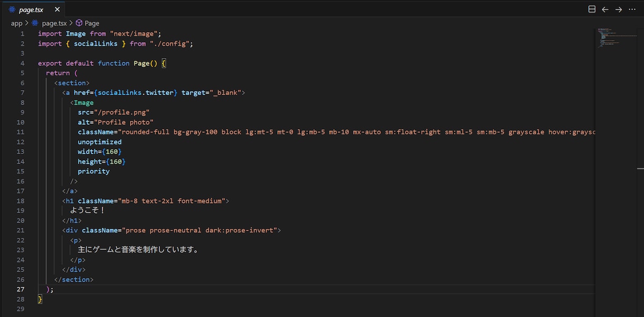Click the React icon on page.tsx tab

point(12,9)
